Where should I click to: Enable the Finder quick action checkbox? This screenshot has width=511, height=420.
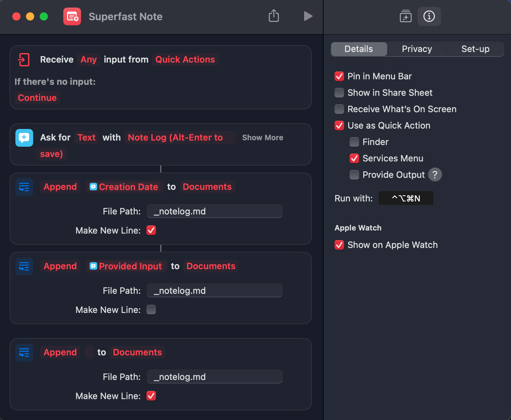coord(354,142)
